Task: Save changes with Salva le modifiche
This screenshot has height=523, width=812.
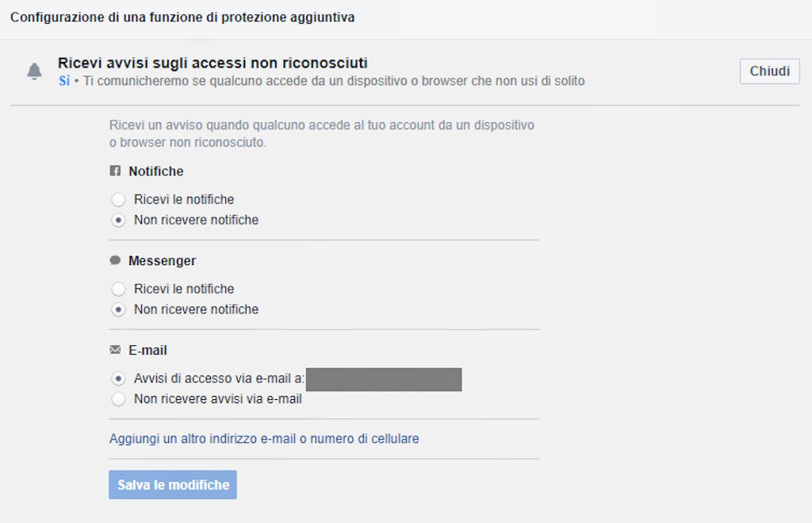Action: pos(172,485)
